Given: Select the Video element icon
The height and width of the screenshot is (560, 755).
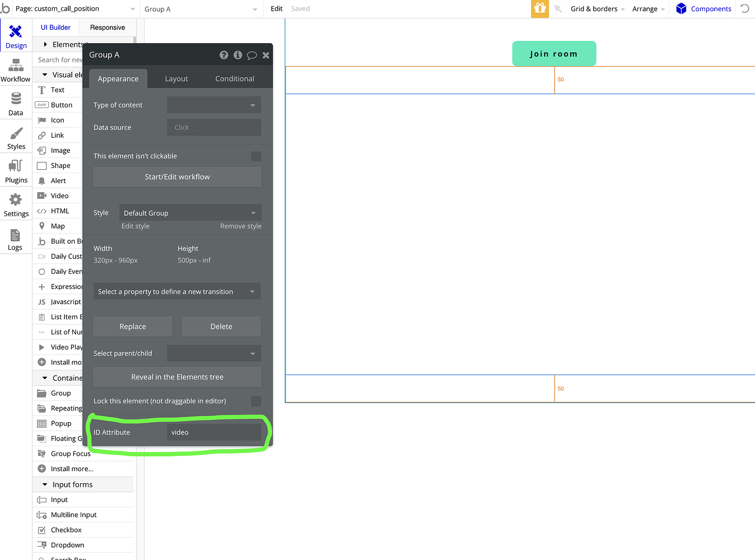Looking at the screenshot, I should point(41,195).
